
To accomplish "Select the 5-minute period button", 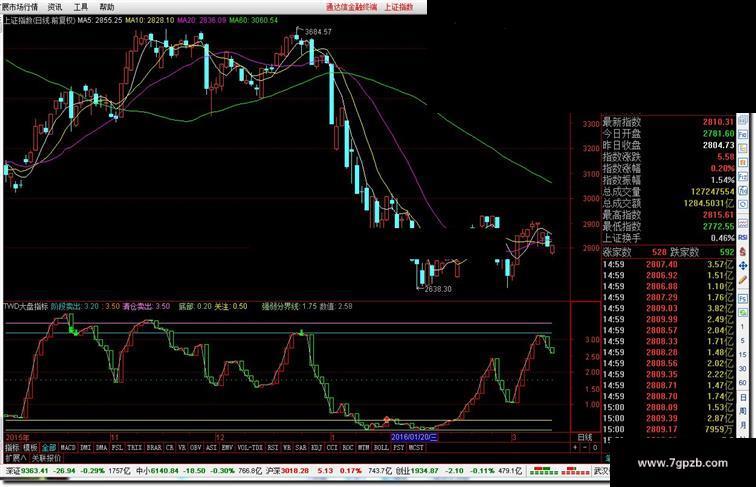I will pos(743,340).
